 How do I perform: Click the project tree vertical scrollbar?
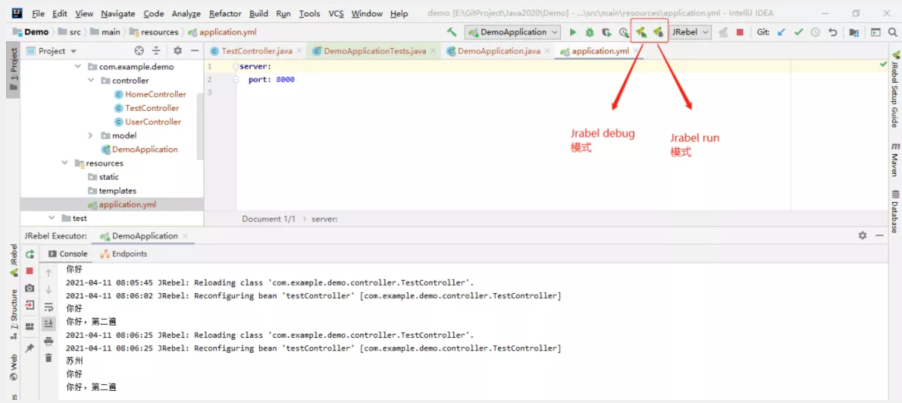point(200,126)
